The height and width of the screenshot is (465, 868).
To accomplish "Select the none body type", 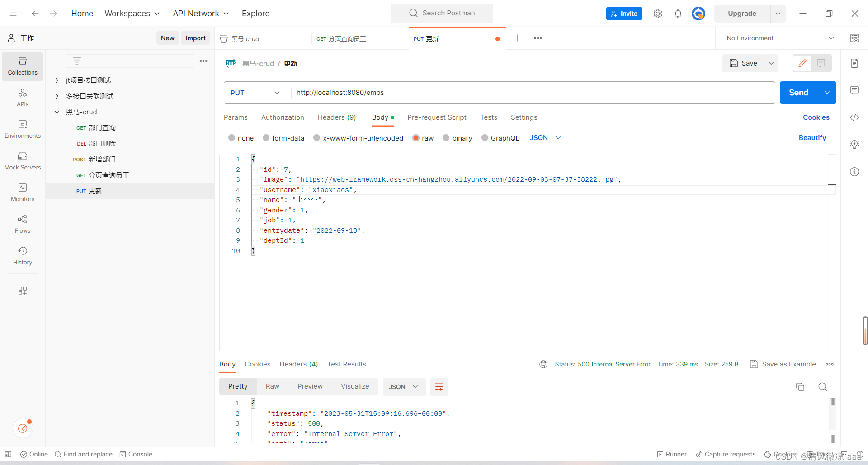I will click(x=232, y=138).
